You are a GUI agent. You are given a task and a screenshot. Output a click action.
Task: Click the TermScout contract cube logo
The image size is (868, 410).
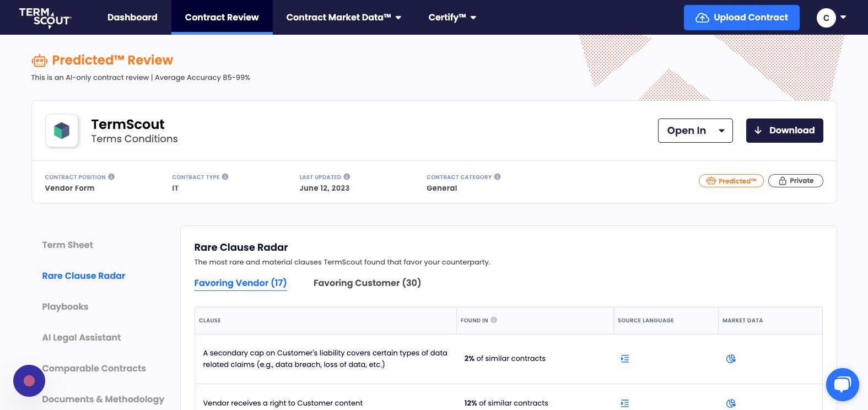pos(62,131)
